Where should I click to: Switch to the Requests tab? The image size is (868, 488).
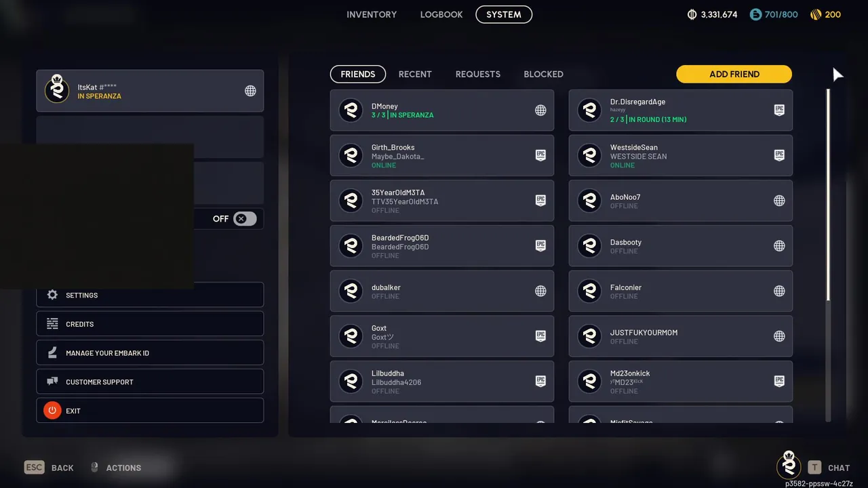coord(478,74)
